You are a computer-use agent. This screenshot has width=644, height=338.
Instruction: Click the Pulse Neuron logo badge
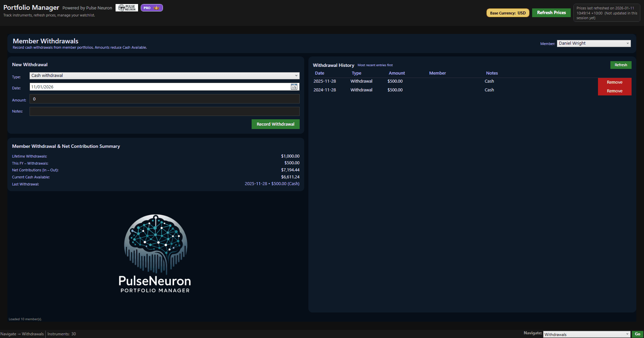[x=127, y=8]
